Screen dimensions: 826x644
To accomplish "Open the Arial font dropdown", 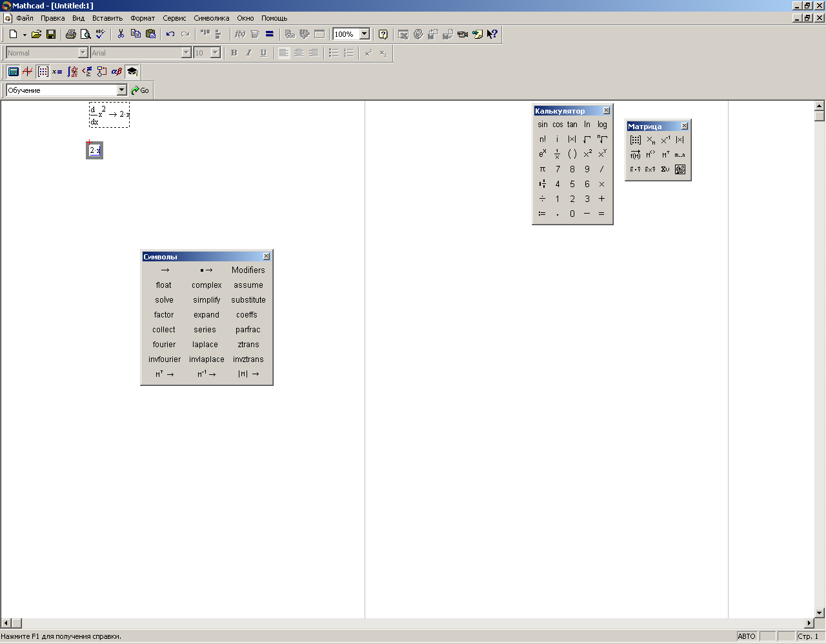I will 186,53.
